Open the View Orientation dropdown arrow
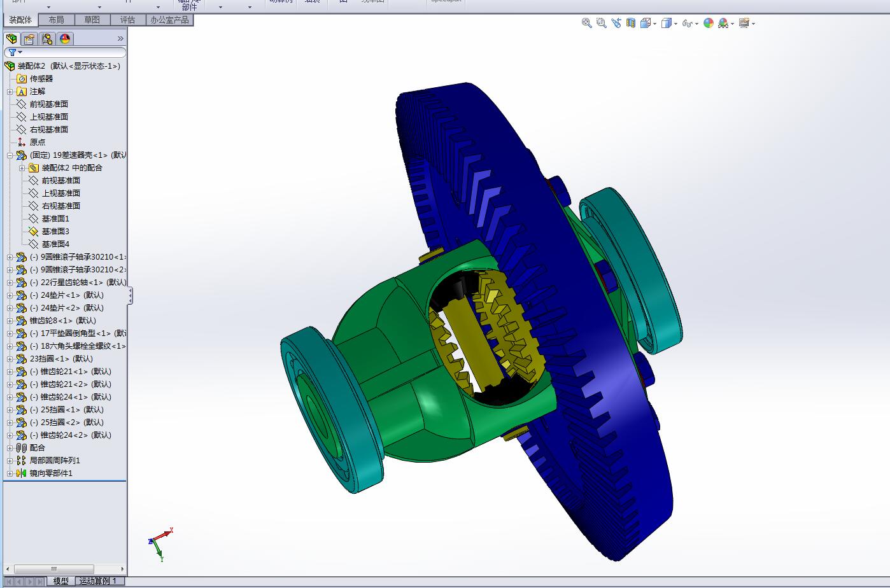The height and width of the screenshot is (588, 890). pos(654,24)
